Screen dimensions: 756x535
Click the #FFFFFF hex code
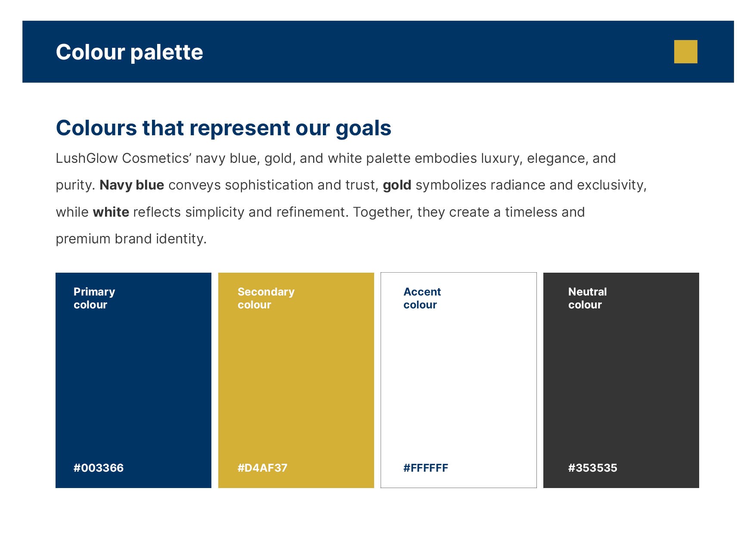426,468
